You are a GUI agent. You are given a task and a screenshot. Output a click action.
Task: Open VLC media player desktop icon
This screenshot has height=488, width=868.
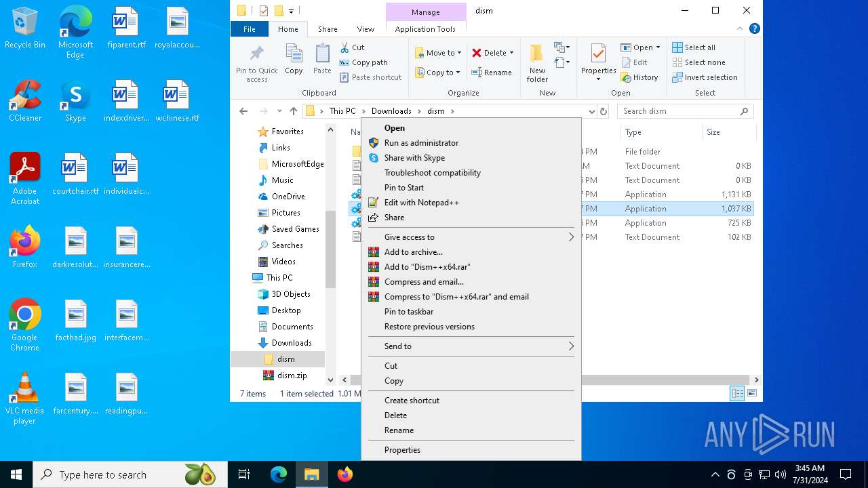(x=25, y=399)
